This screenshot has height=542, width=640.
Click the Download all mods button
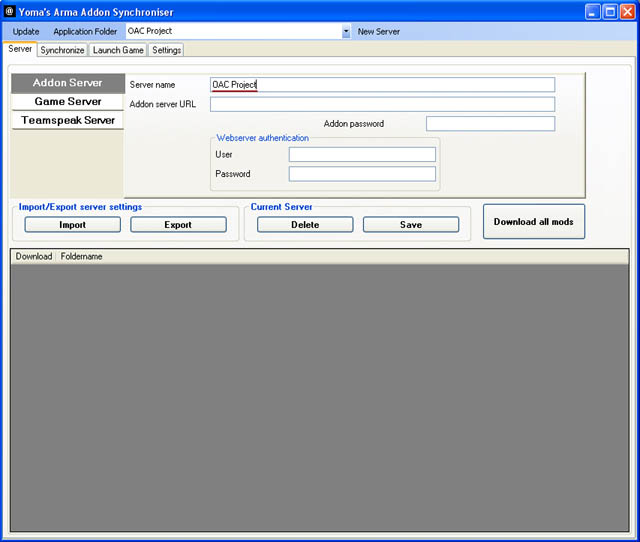[x=533, y=222]
